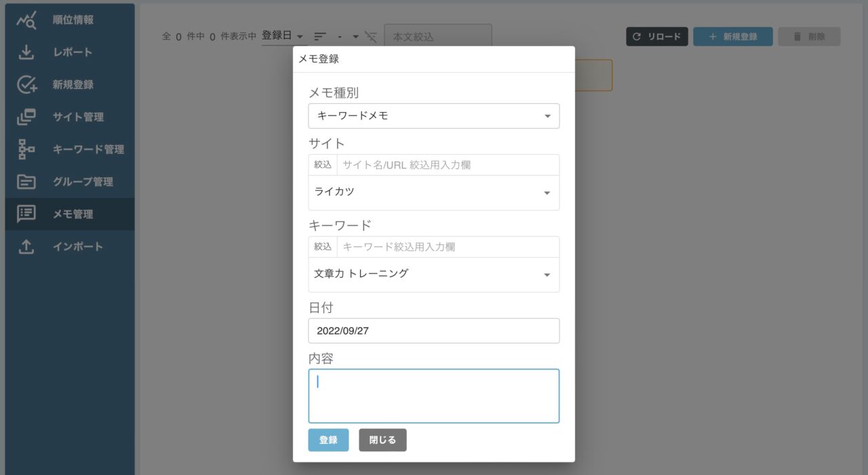Click the キーワード管理 network icon
This screenshot has width=868, height=475.
(x=25, y=149)
